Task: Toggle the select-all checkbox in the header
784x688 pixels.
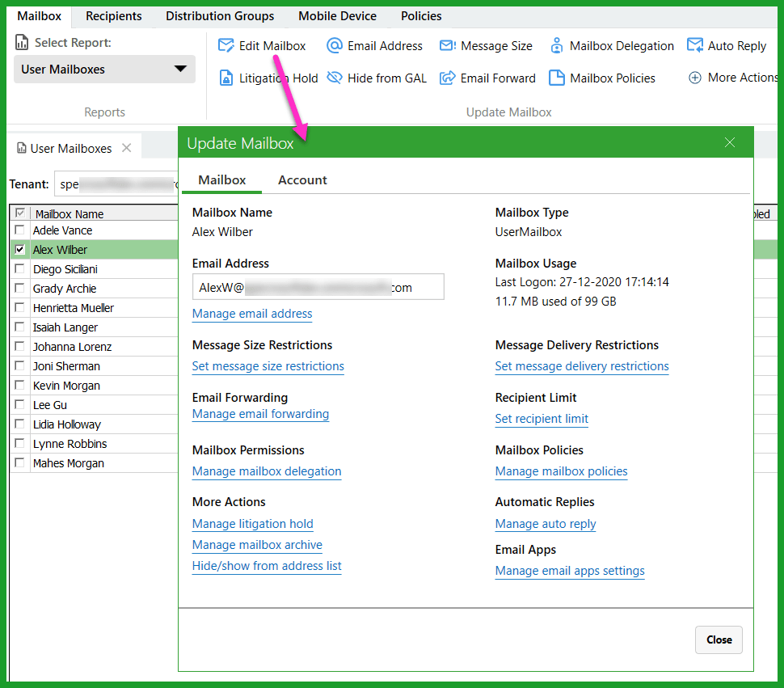Action: click(x=20, y=213)
